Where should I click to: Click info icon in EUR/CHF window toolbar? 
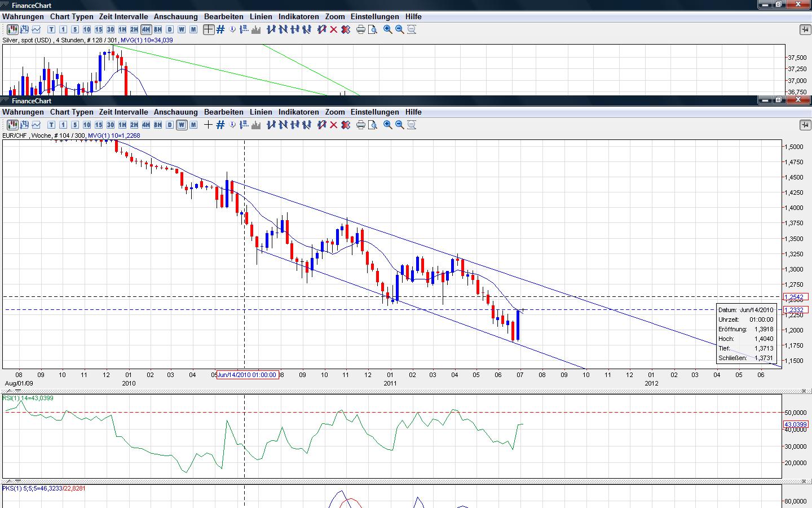click(x=232, y=125)
